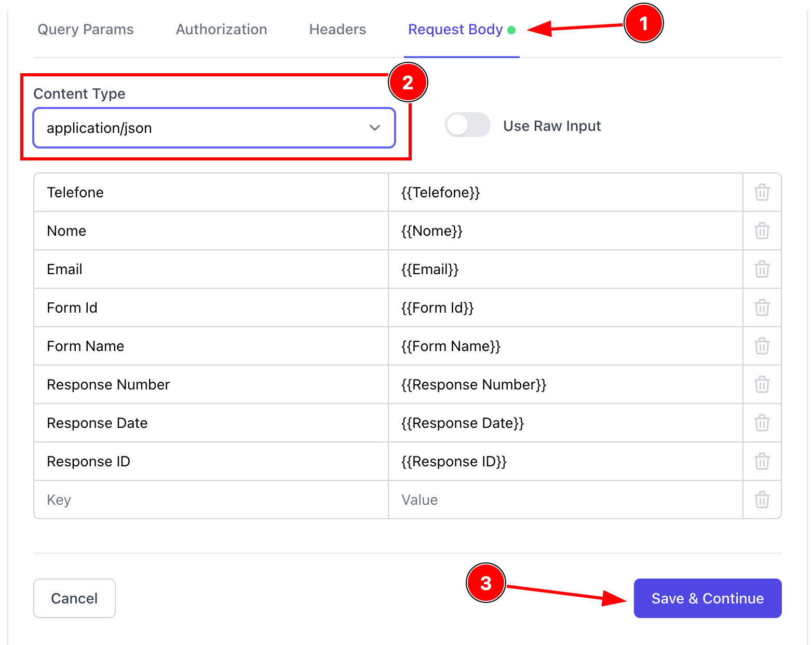Go to the Headers tab
The width and height of the screenshot is (812, 645).
click(x=337, y=30)
